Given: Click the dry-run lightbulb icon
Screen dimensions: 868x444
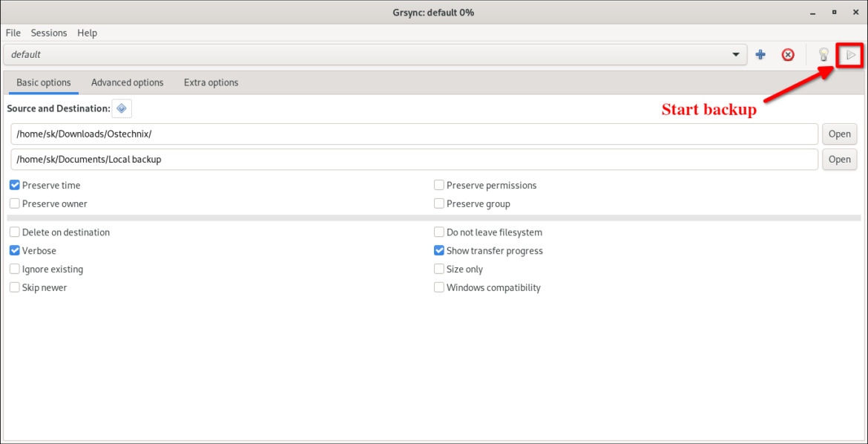Looking at the screenshot, I should (823, 54).
